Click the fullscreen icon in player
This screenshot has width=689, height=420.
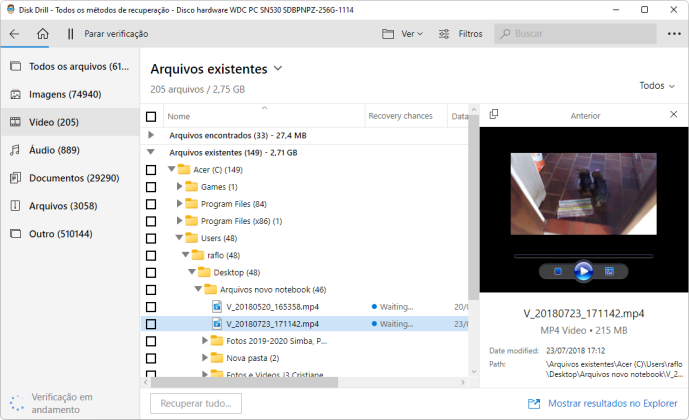(x=609, y=272)
